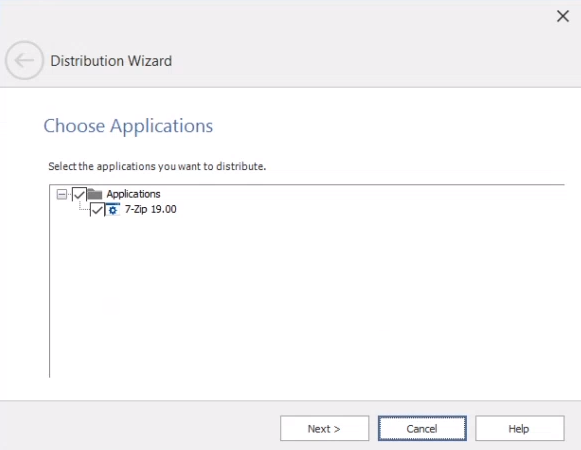Click the folder icon beside Applications
Viewport: 581px width, 450px height.
click(95, 194)
